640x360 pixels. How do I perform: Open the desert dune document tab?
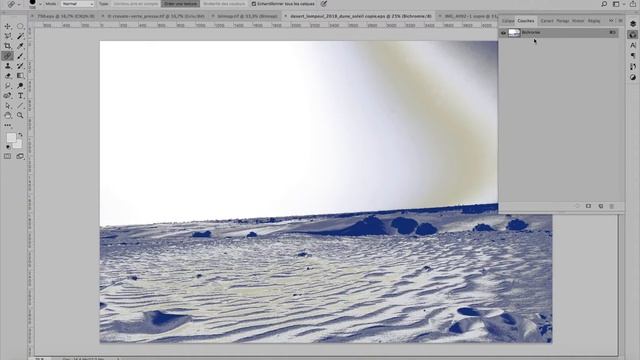pyautogui.click(x=360, y=16)
